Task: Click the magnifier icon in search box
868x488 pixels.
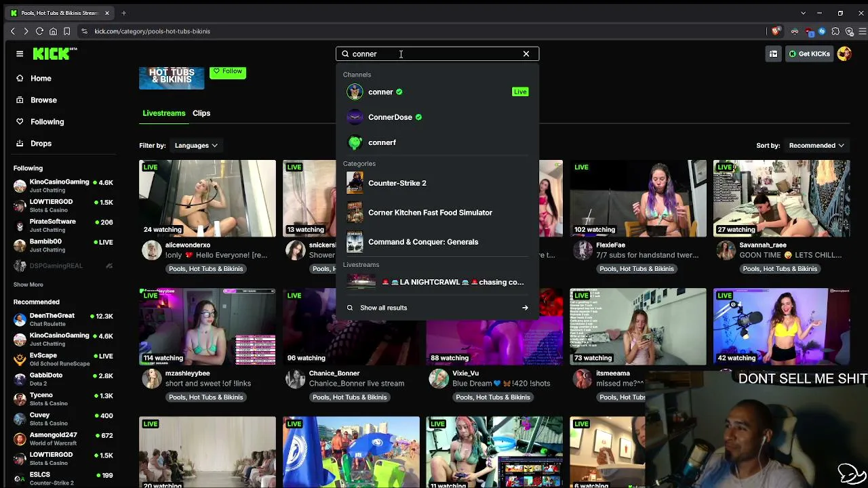Action: [x=345, y=54]
